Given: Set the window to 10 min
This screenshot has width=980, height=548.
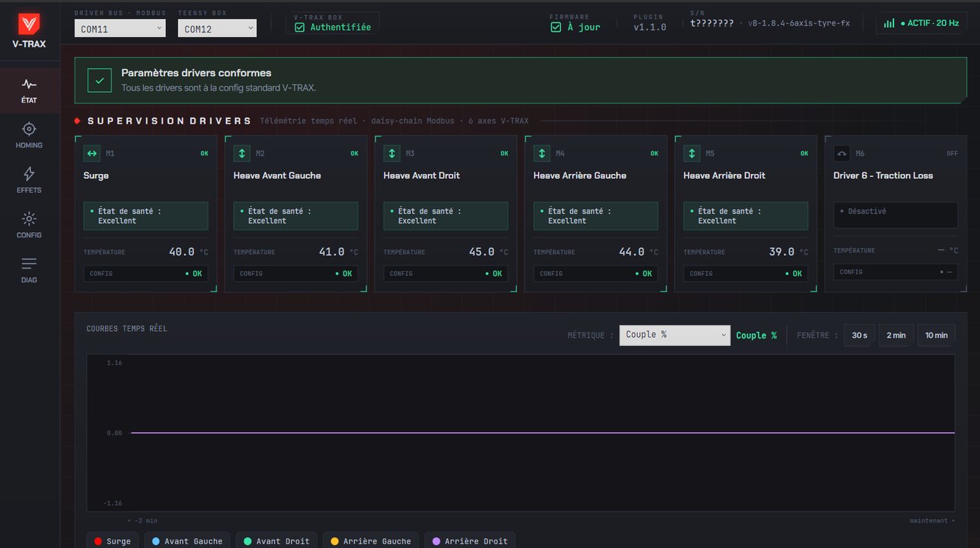Looking at the screenshot, I should coord(936,335).
